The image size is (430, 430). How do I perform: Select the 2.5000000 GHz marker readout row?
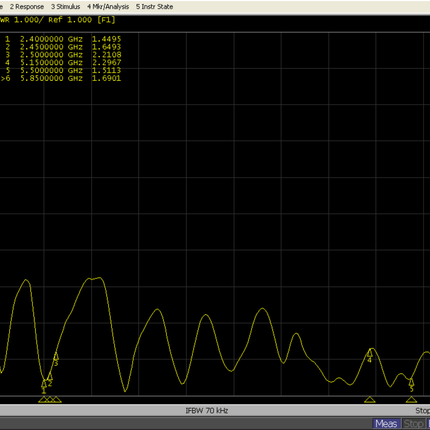tap(63, 55)
